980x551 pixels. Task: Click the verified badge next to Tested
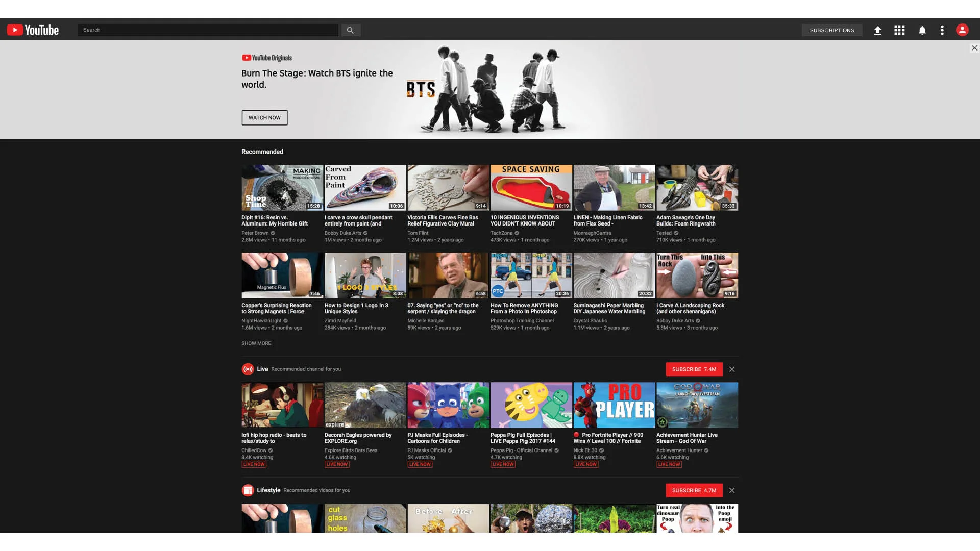pos(676,233)
